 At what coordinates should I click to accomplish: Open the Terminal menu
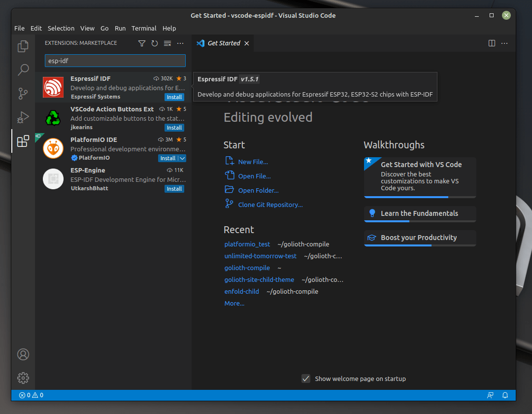[x=143, y=28]
